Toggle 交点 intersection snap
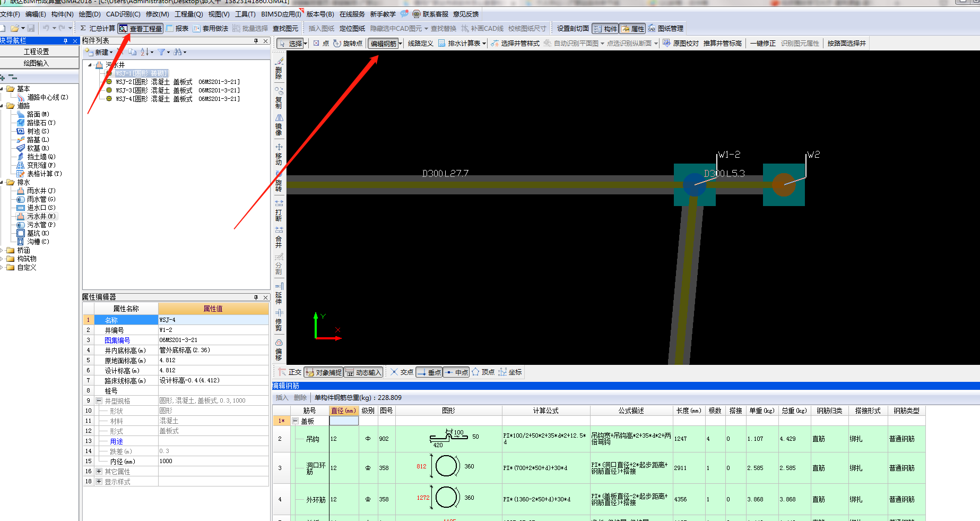 coord(402,372)
